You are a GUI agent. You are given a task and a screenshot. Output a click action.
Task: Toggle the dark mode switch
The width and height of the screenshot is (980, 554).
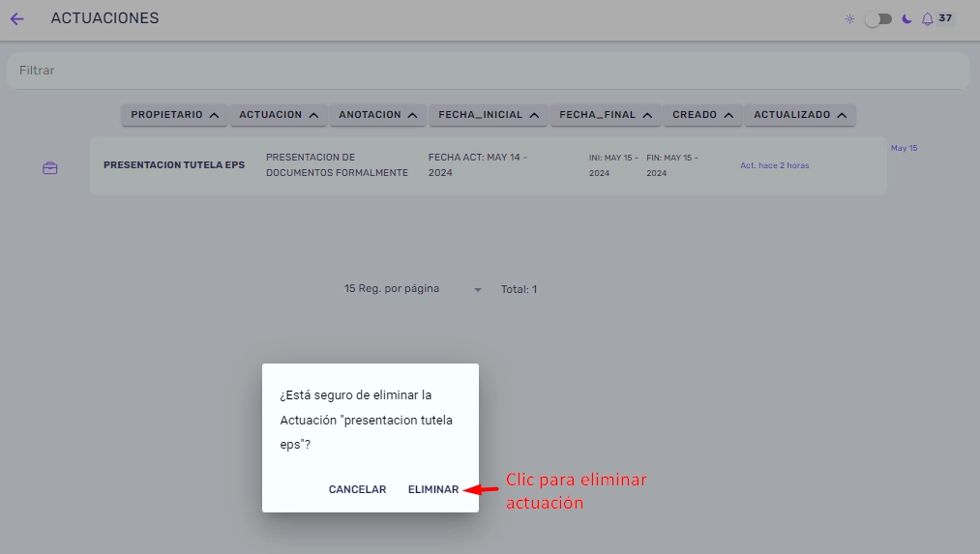(x=878, y=19)
